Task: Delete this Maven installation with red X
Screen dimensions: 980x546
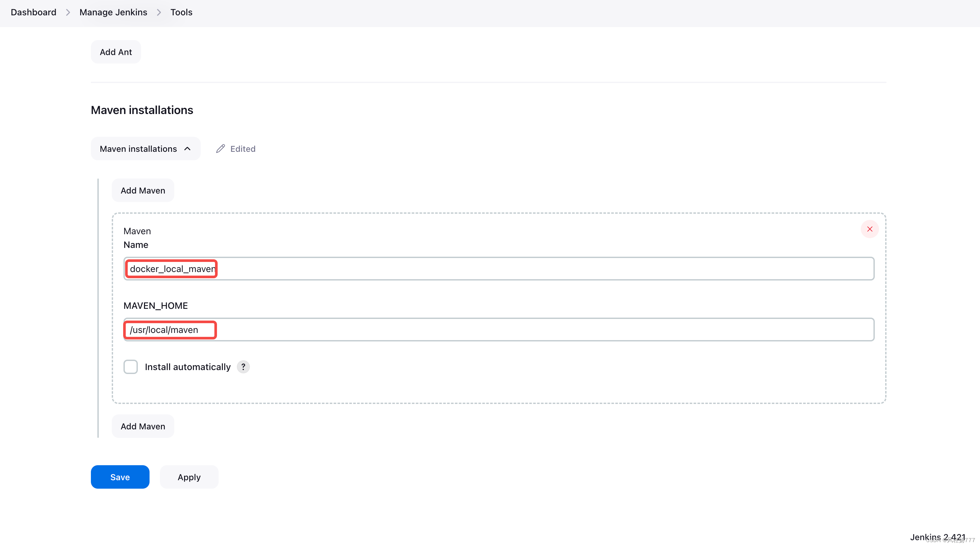Action: coord(869,229)
